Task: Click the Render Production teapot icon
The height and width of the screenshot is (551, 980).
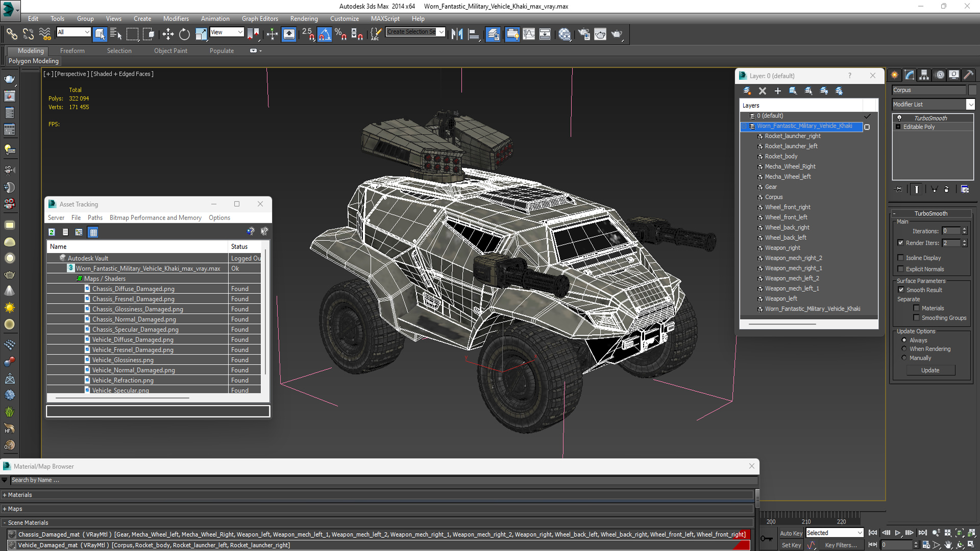Action: point(617,34)
